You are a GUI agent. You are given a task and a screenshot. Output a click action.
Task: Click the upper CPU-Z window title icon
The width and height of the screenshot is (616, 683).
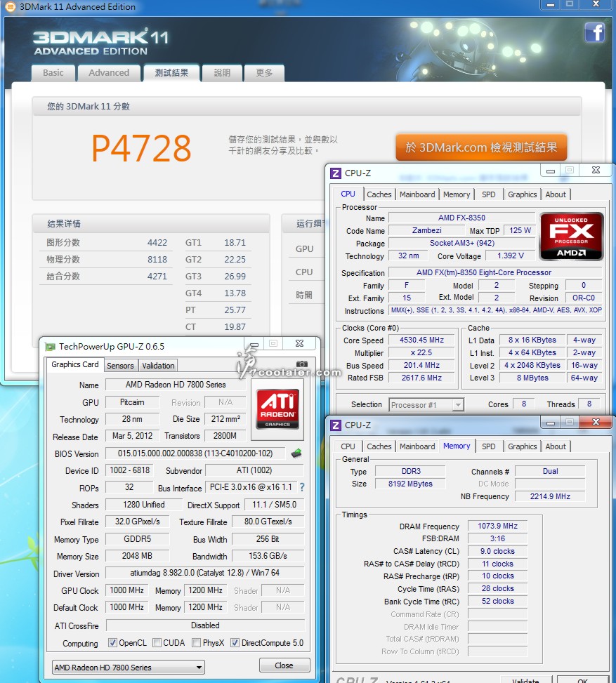336,173
